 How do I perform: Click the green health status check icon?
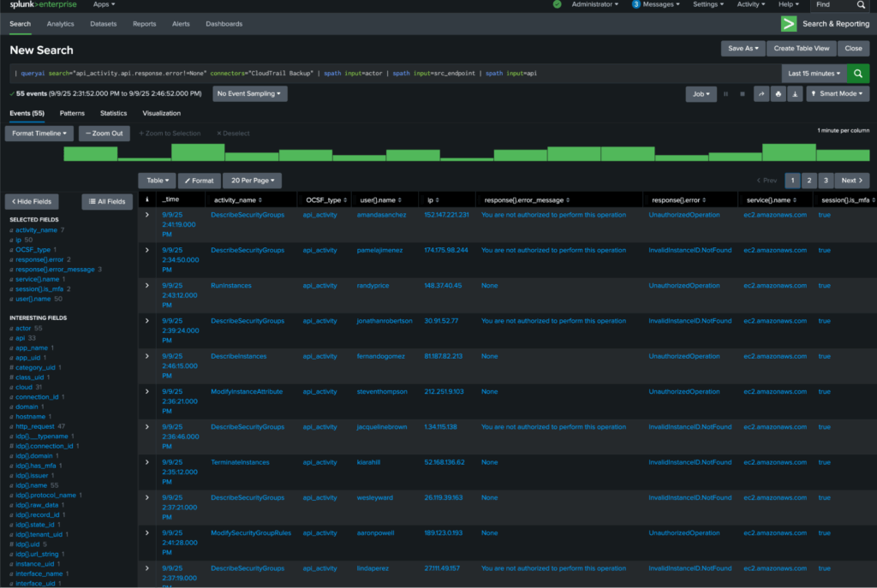pyautogui.click(x=557, y=4)
